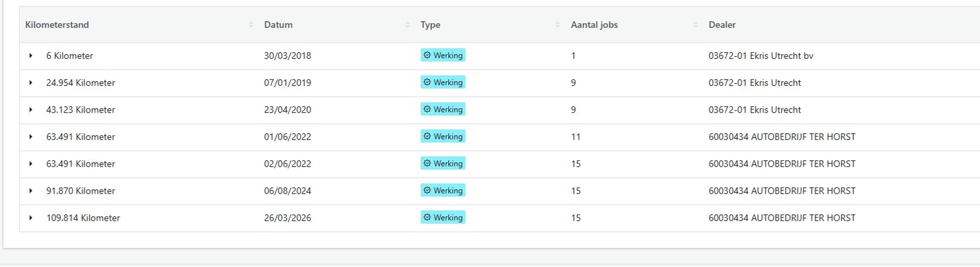Expand the 43.123 Kilometer row
The height and width of the screenshot is (267, 980).
[30, 109]
